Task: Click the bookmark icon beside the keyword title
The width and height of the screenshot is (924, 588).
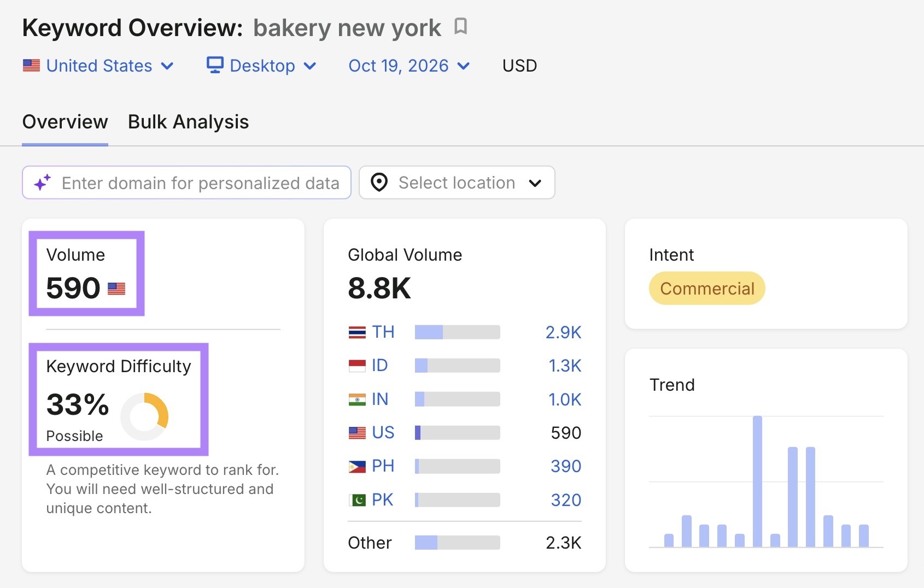Action: point(461,26)
